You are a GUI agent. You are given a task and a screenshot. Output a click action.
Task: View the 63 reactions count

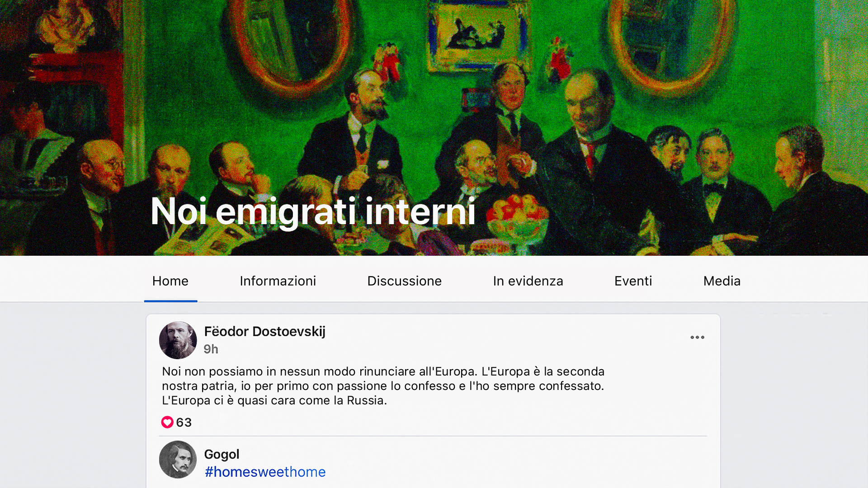[184, 422]
